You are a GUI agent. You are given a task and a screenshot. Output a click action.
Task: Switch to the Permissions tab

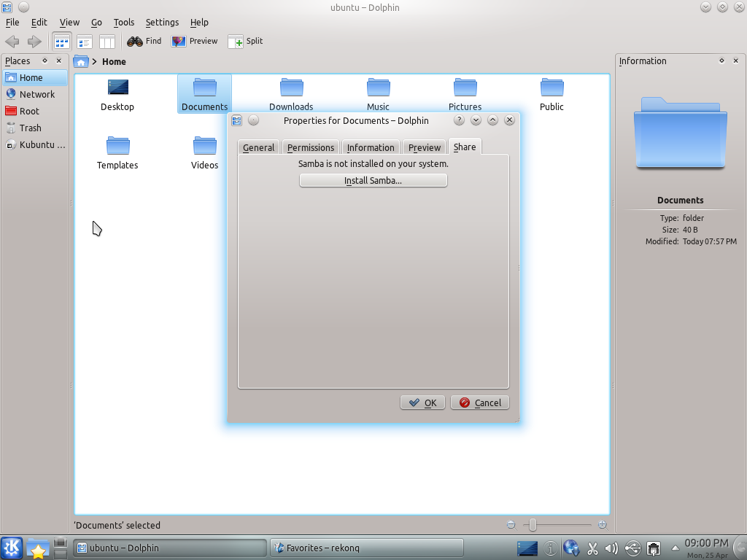click(311, 147)
